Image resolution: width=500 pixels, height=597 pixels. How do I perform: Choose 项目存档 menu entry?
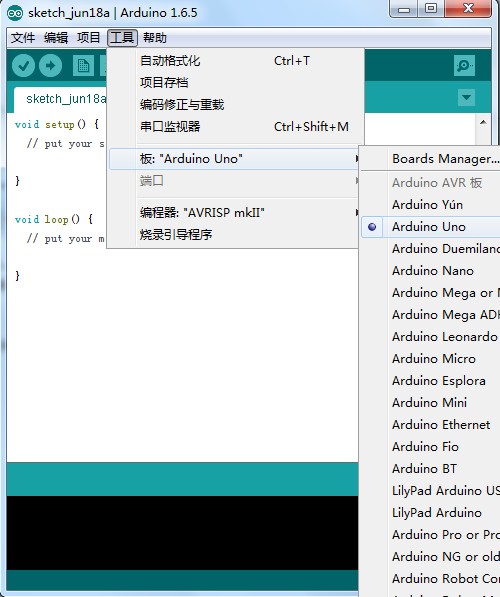click(234, 83)
